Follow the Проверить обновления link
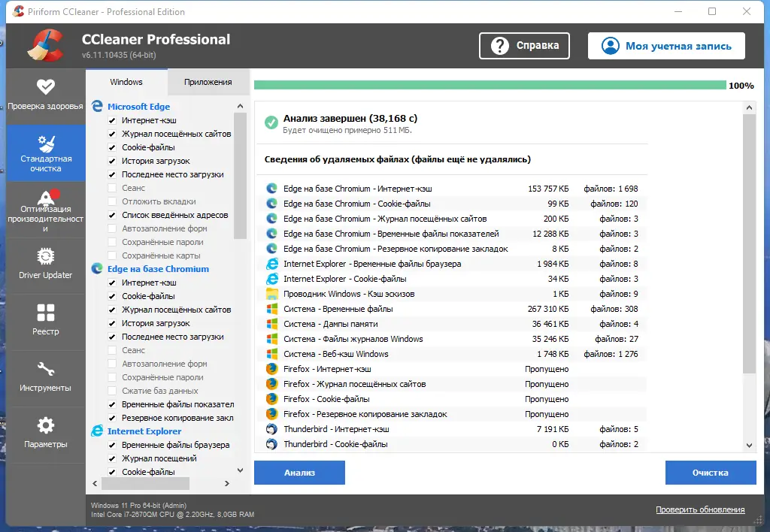The height and width of the screenshot is (532, 770). tap(700, 510)
